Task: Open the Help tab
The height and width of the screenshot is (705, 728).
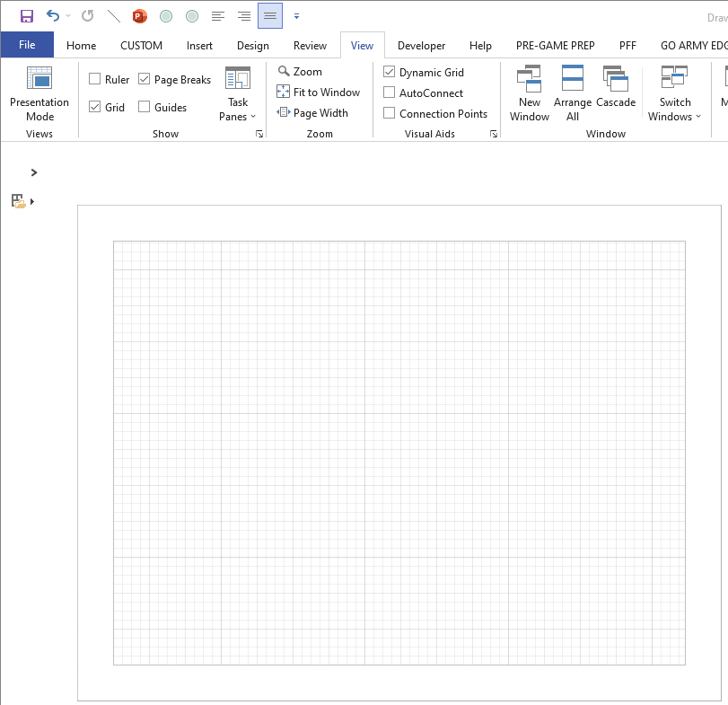Action: pos(480,46)
